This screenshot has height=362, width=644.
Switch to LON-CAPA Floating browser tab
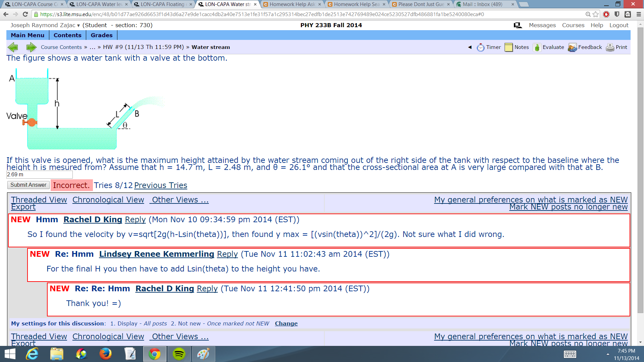pos(162,4)
